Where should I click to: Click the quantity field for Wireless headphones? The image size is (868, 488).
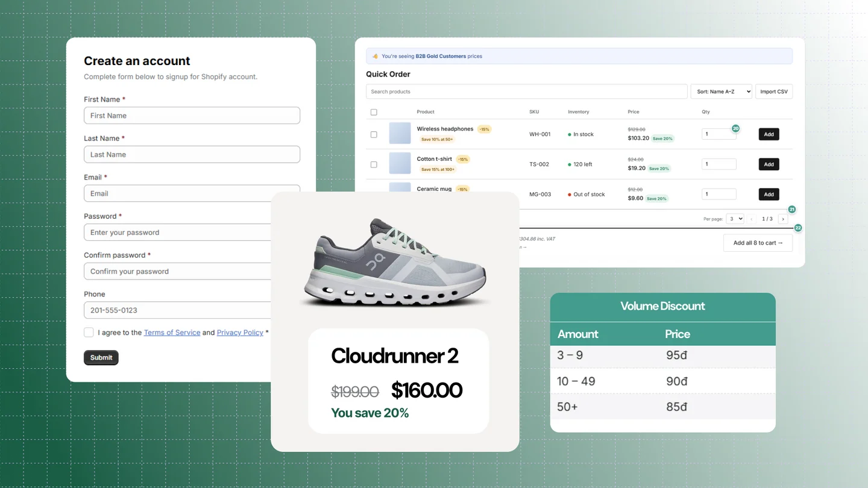719,134
